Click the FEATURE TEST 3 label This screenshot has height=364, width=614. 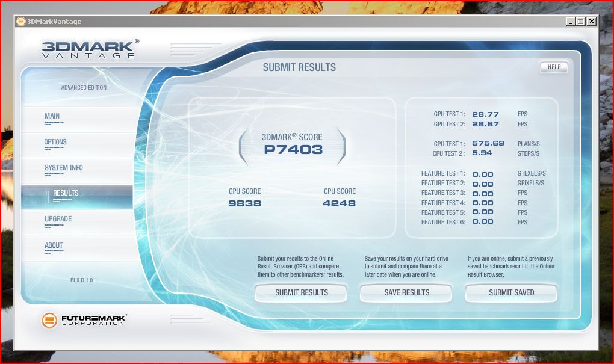pos(443,193)
